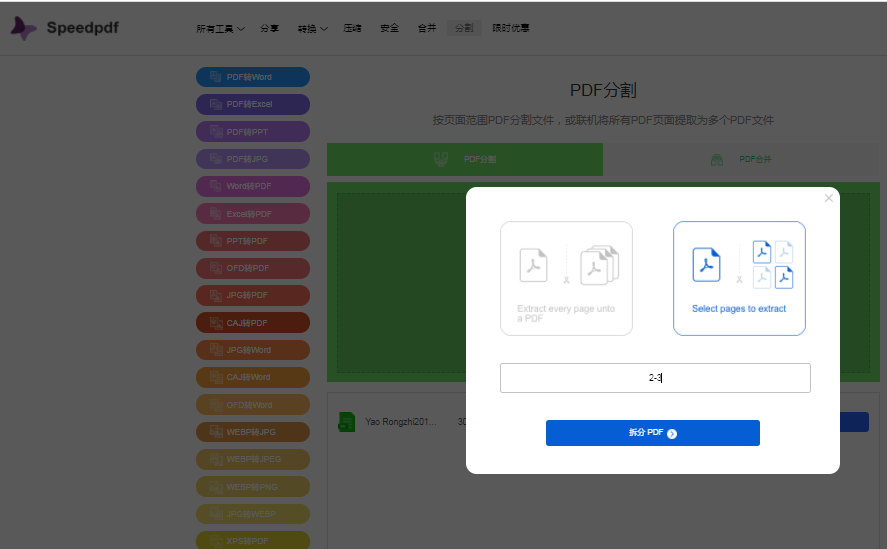Open the JPG转Word tool

253,350
